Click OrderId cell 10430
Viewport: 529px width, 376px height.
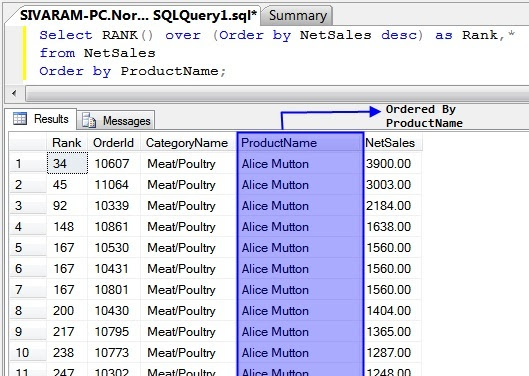(x=114, y=311)
